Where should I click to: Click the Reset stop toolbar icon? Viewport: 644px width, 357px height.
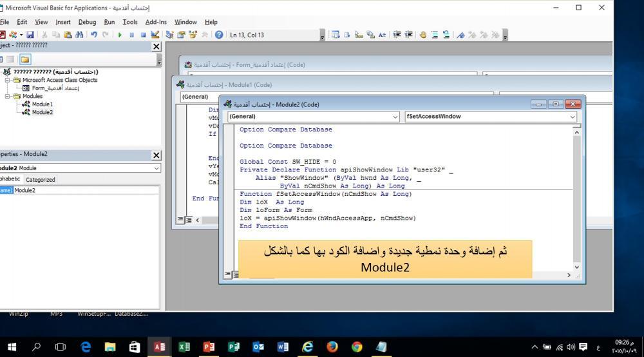point(144,35)
